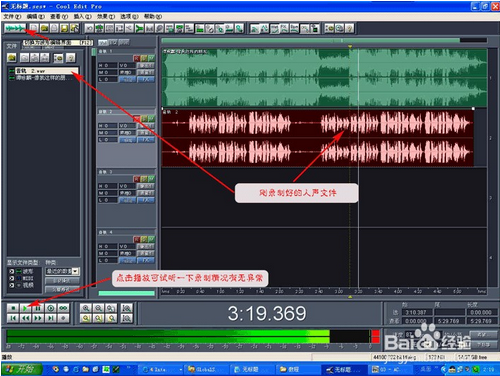Pause playback using the Pause button
The width and height of the screenshot is (500, 376).
tap(38, 308)
